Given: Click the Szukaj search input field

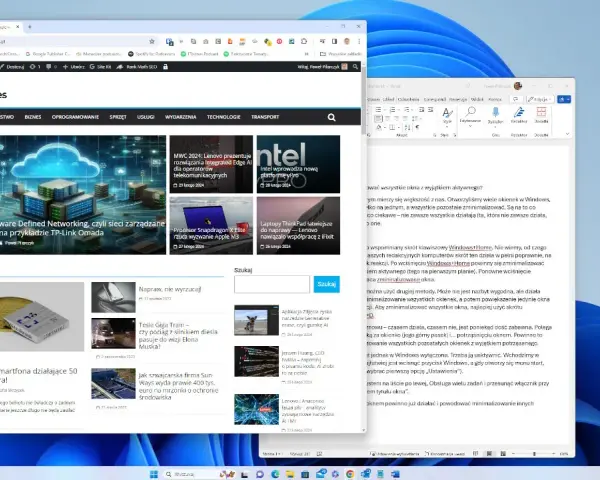Looking at the screenshot, I should pyautogui.click(x=272, y=284).
